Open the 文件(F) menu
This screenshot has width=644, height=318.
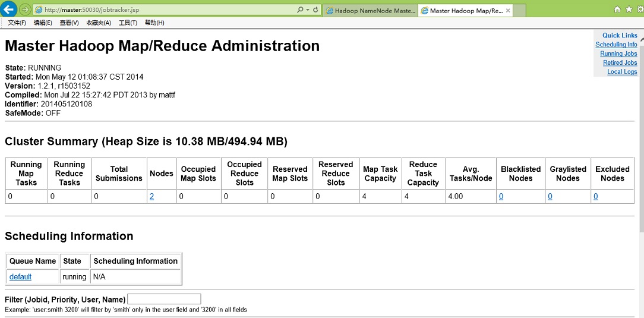click(17, 23)
